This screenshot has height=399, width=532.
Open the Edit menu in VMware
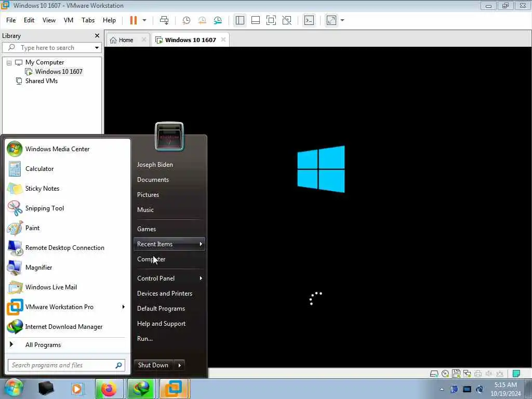[29, 20]
